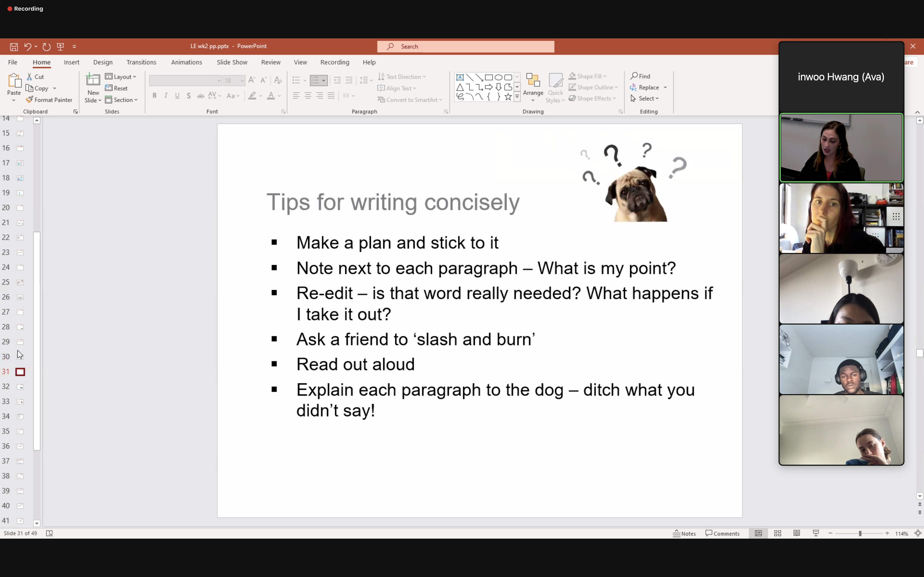This screenshot has height=577, width=924.
Task: Open the Transitions ribbon tab
Action: click(141, 62)
